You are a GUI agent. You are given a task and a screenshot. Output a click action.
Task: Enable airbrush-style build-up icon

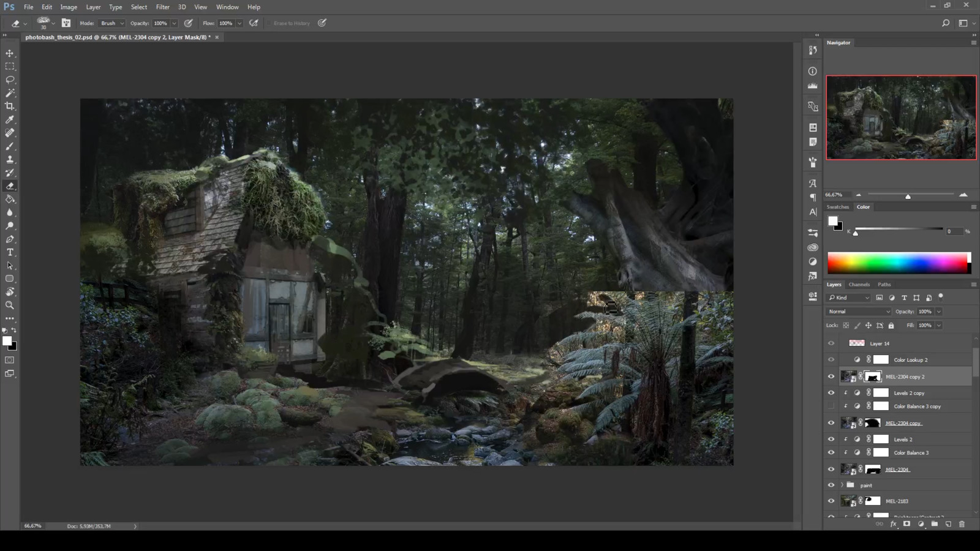click(254, 23)
